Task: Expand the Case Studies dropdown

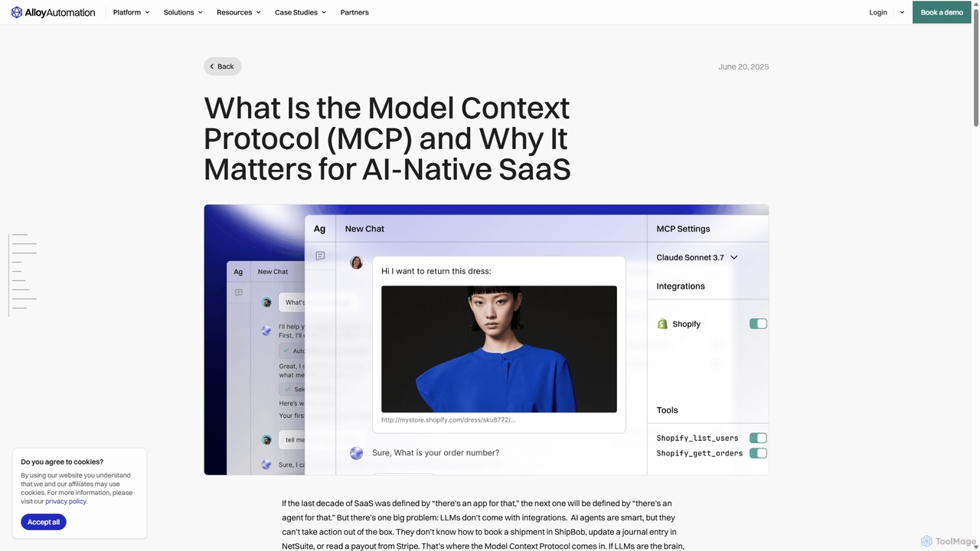Action: point(300,12)
